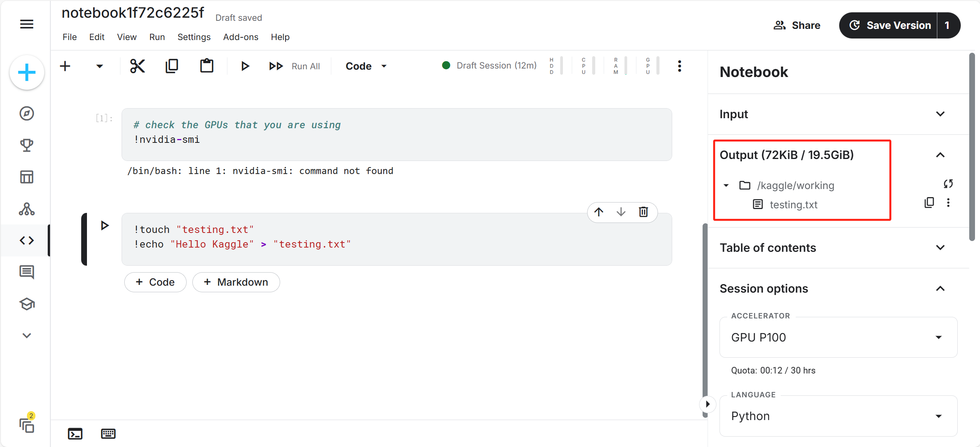Open the cell type Code dropdown
980x447 pixels.
[x=366, y=66]
